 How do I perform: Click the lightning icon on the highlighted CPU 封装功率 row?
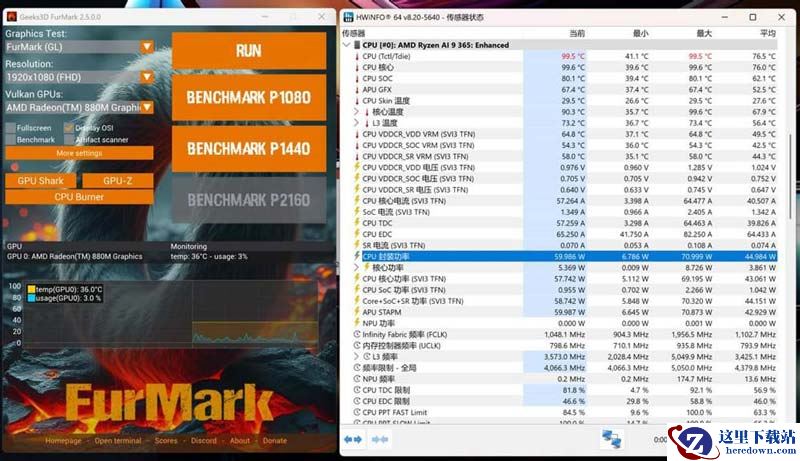click(357, 256)
